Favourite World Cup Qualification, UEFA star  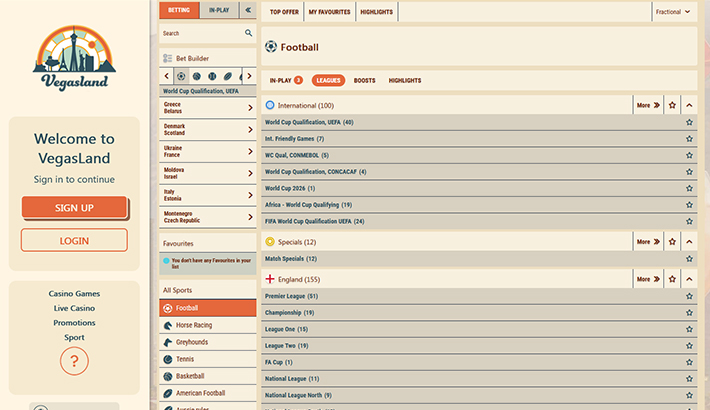tap(689, 122)
